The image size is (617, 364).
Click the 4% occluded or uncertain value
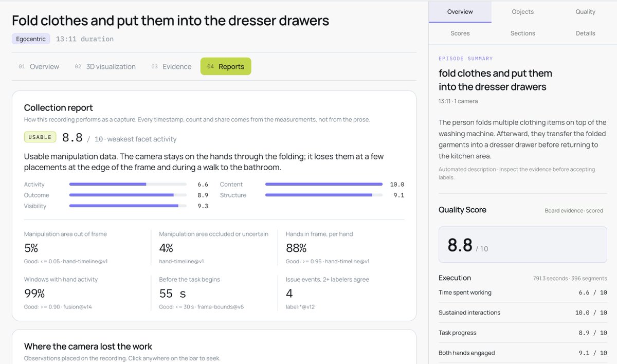coord(166,248)
